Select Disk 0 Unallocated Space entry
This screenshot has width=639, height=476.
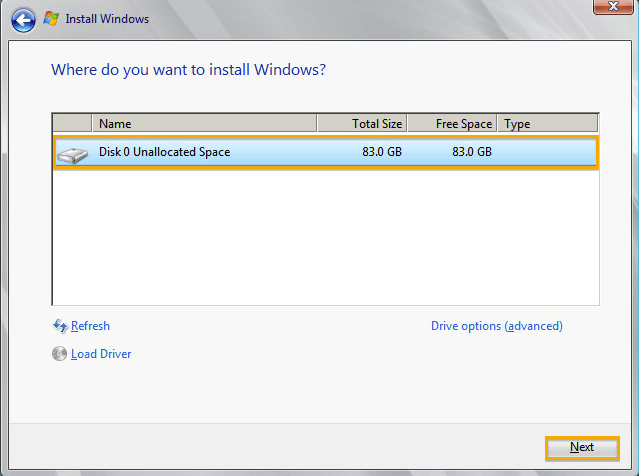165,152
